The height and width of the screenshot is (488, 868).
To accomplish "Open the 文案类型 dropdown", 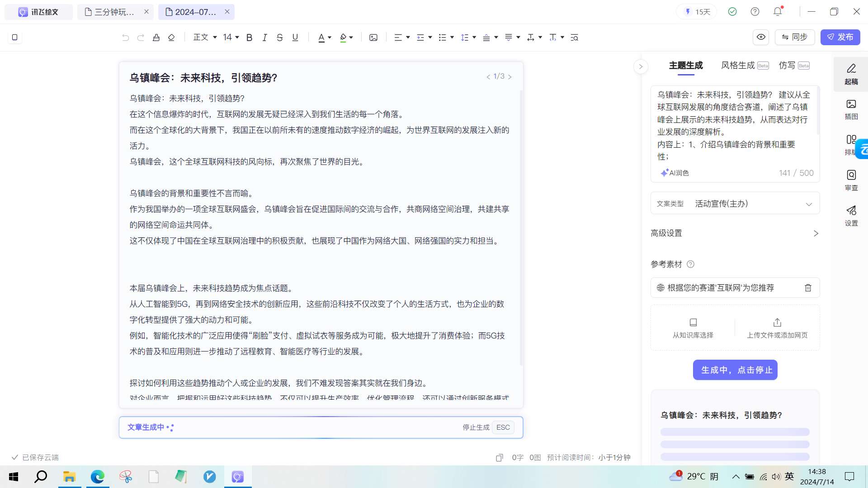I will point(735,204).
